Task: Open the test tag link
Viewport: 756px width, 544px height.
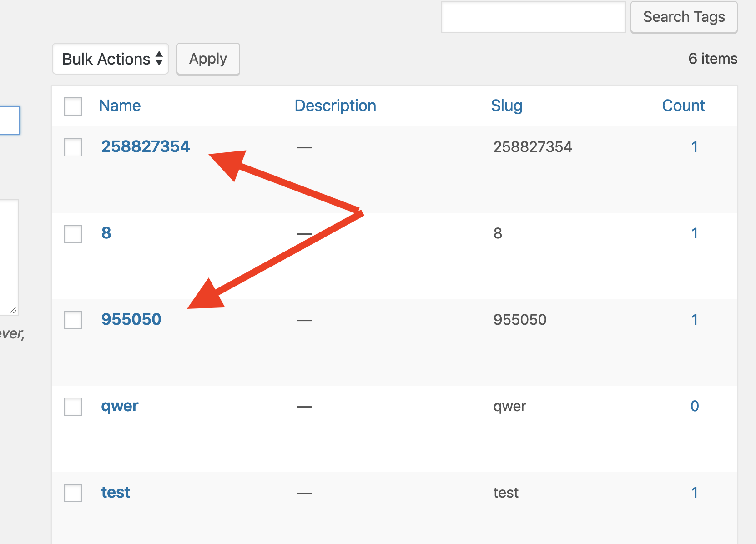Action: coord(116,492)
